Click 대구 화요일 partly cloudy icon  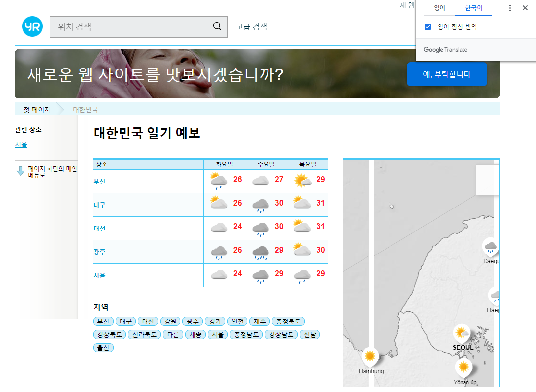219,203
